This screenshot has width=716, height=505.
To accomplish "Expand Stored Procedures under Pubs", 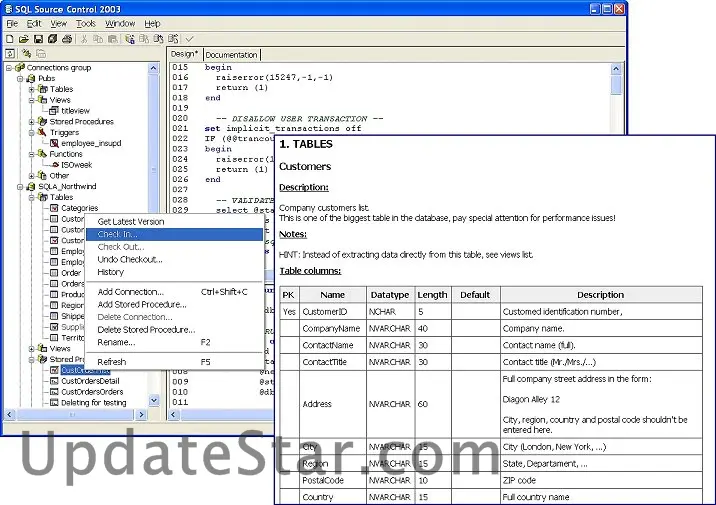I will click(32, 122).
